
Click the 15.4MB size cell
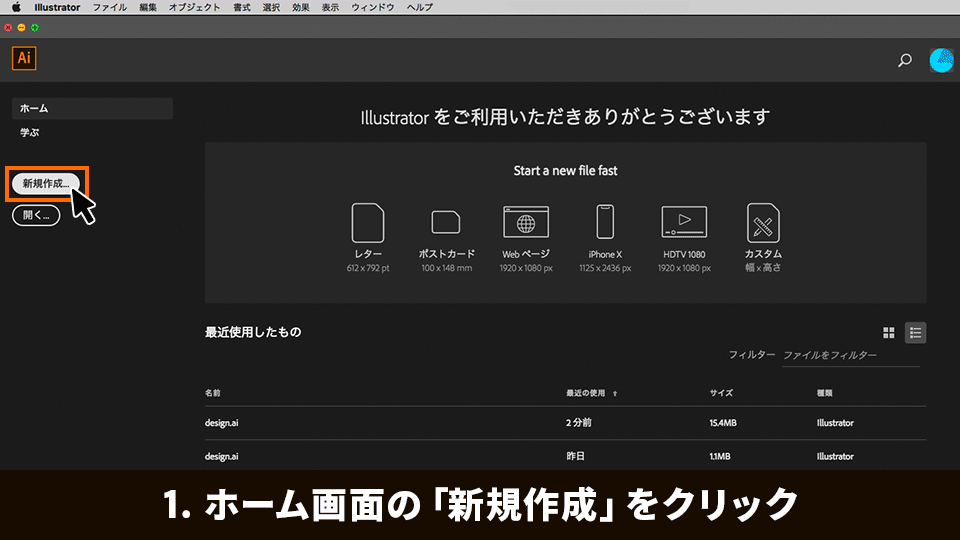(x=723, y=423)
